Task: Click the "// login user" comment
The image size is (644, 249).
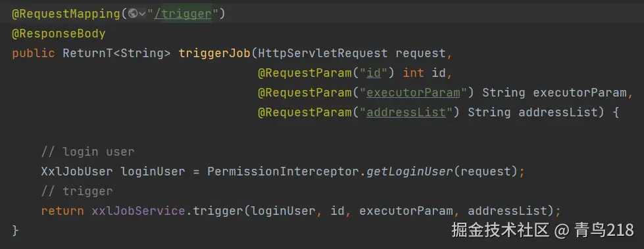Action: pyautogui.click(x=88, y=152)
